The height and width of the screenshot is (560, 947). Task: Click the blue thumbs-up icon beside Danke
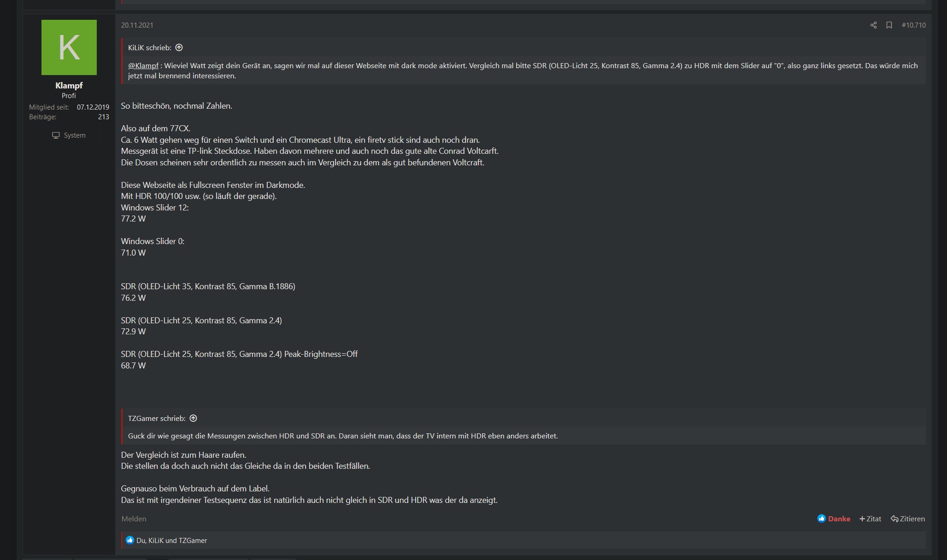point(821,519)
